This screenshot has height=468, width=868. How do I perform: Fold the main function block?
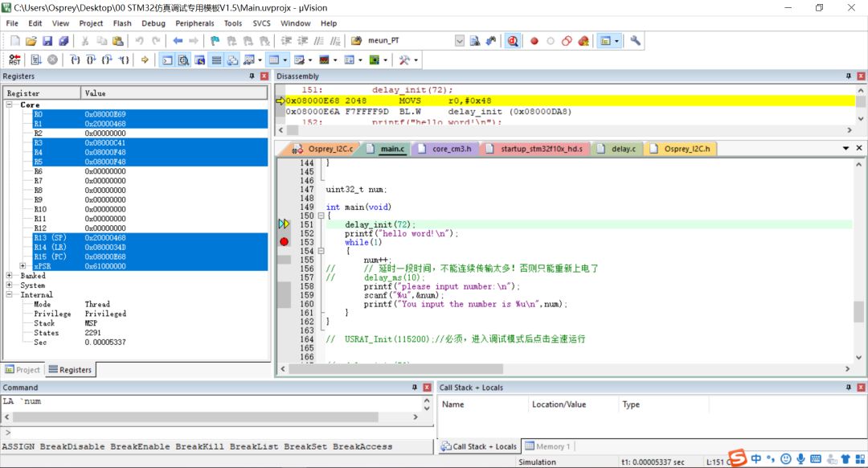tap(321, 216)
